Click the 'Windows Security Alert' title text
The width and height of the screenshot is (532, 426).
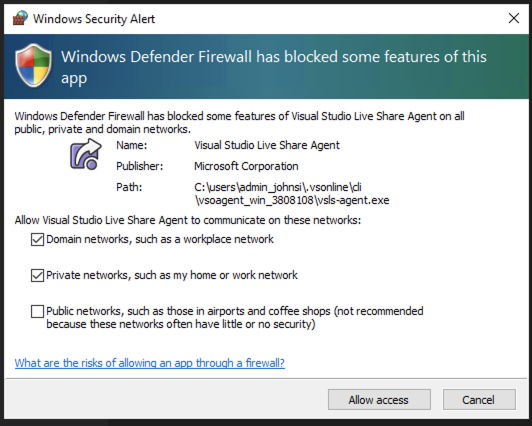94,19
